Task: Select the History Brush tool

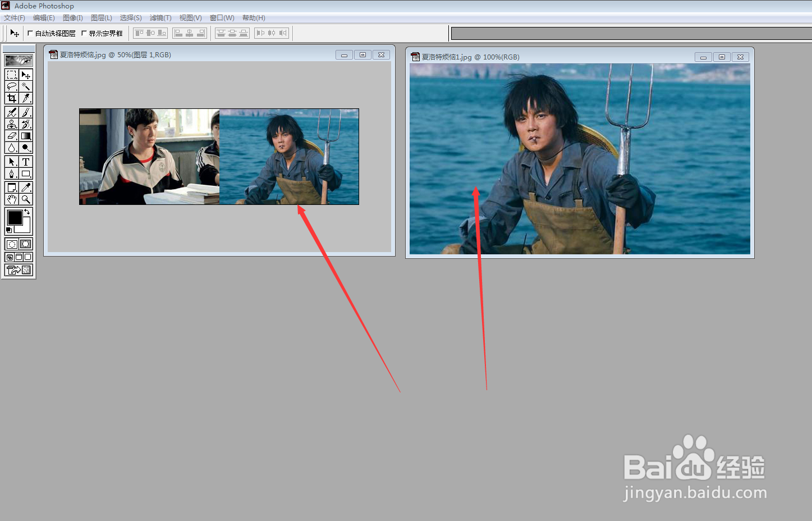Action: tap(26, 124)
